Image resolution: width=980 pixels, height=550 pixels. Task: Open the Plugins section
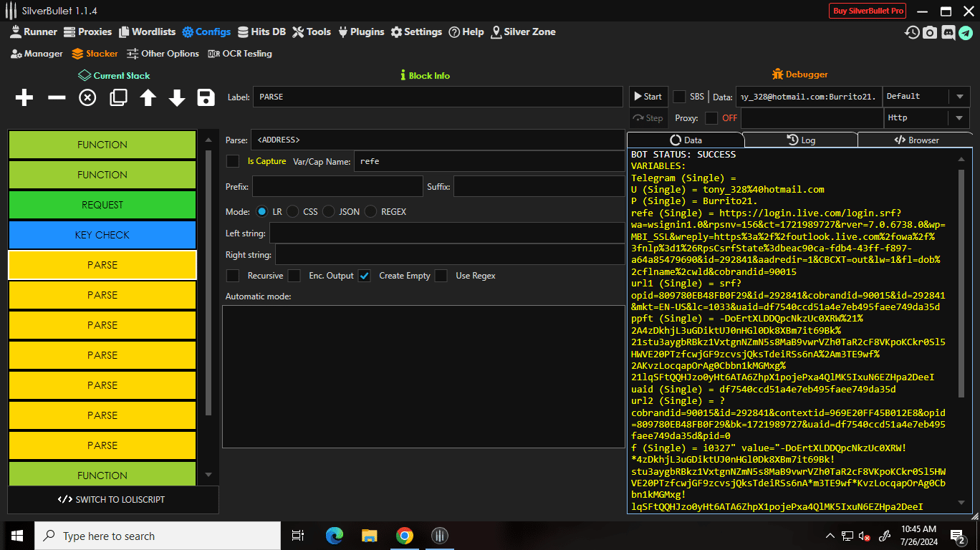(361, 32)
